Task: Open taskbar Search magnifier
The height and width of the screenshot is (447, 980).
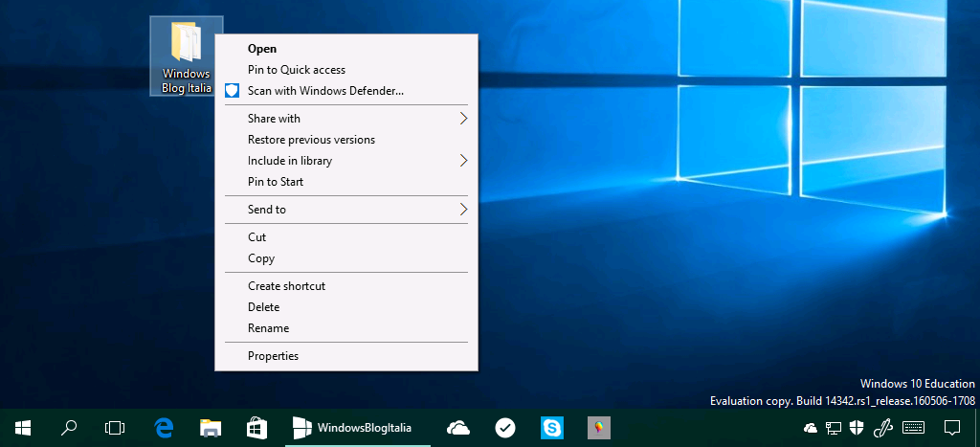Action: 69,428
